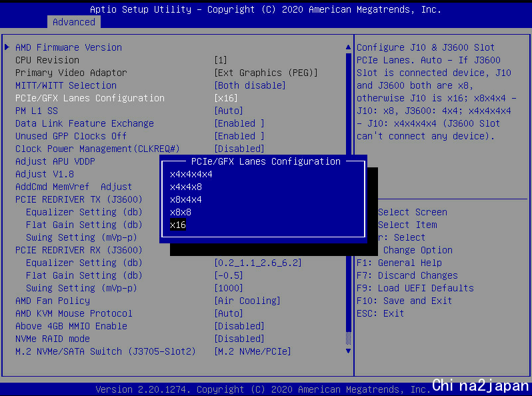Toggle Above 4GB MMIO [Disabled] value

click(x=239, y=326)
